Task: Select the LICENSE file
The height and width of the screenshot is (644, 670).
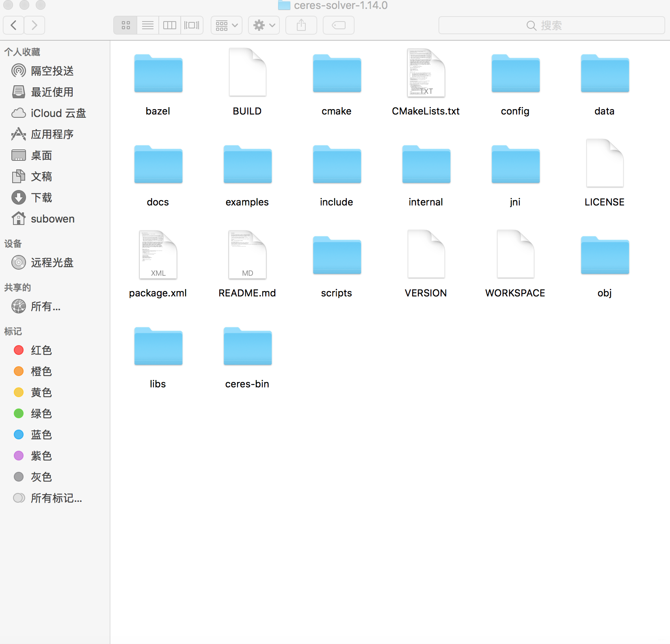Action: 605,163
